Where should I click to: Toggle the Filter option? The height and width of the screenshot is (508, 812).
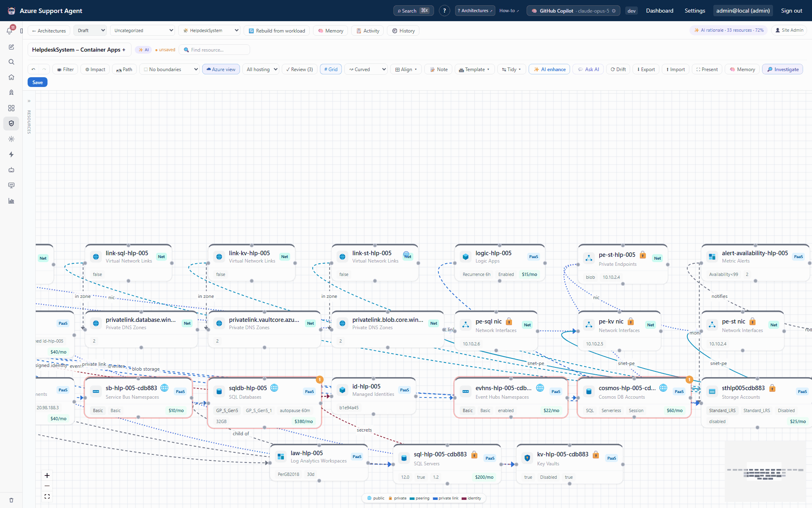[65, 69]
